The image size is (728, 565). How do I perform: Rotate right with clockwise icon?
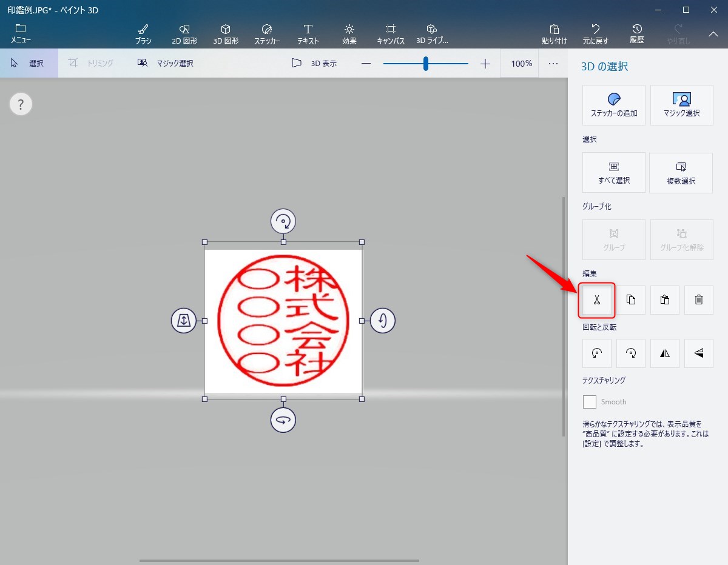point(631,353)
